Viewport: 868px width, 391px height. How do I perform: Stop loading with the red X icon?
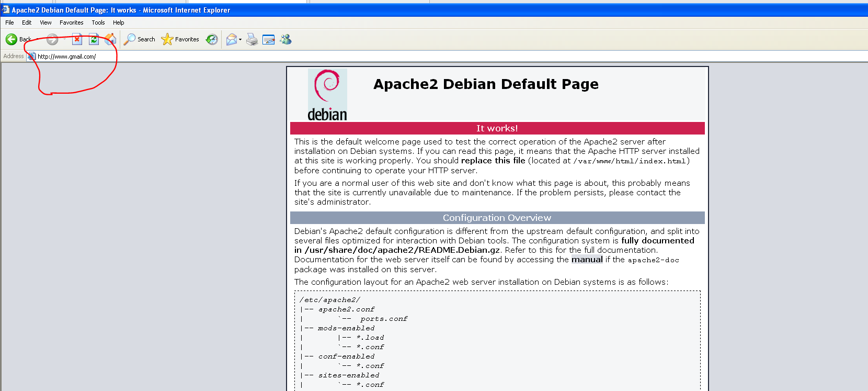pyautogui.click(x=77, y=39)
